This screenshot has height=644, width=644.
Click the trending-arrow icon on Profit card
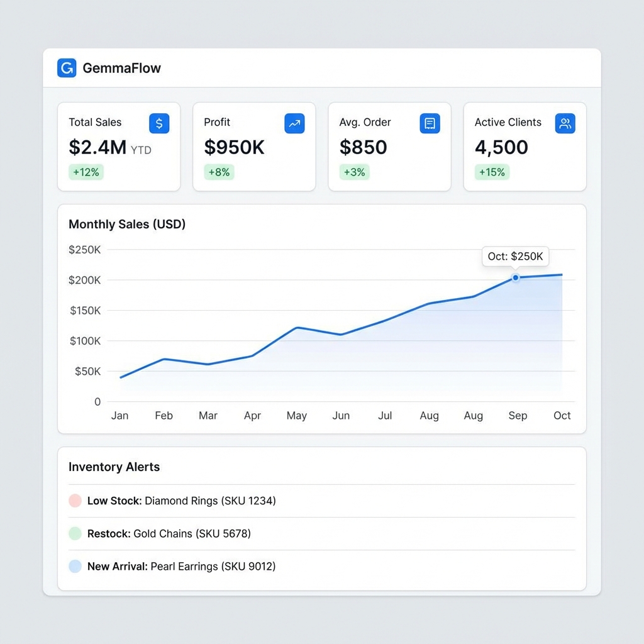pyautogui.click(x=294, y=123)
